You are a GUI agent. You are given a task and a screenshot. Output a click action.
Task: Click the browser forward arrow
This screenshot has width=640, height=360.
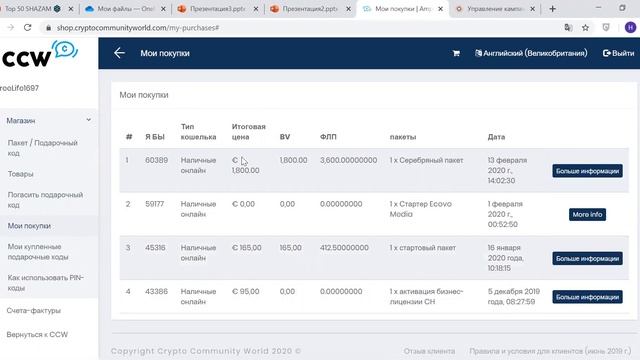coord(11,27)
